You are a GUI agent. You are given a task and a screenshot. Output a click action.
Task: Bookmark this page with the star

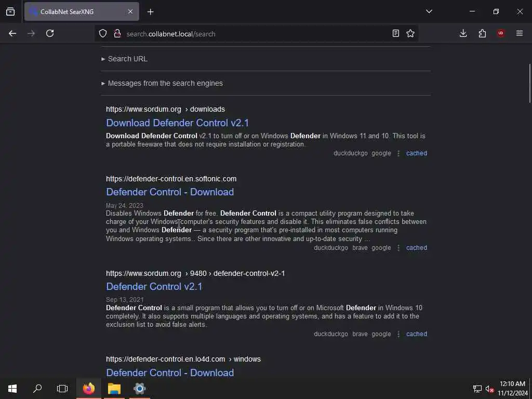410,33
